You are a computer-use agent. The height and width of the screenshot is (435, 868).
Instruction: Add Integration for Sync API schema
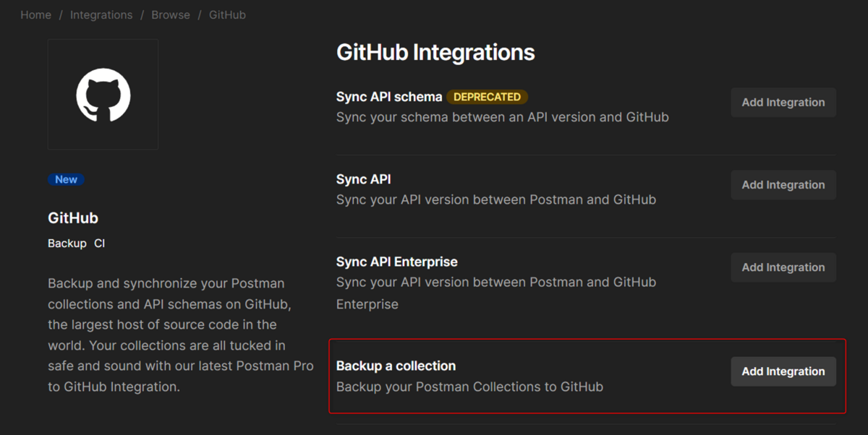tap(783, 103)
